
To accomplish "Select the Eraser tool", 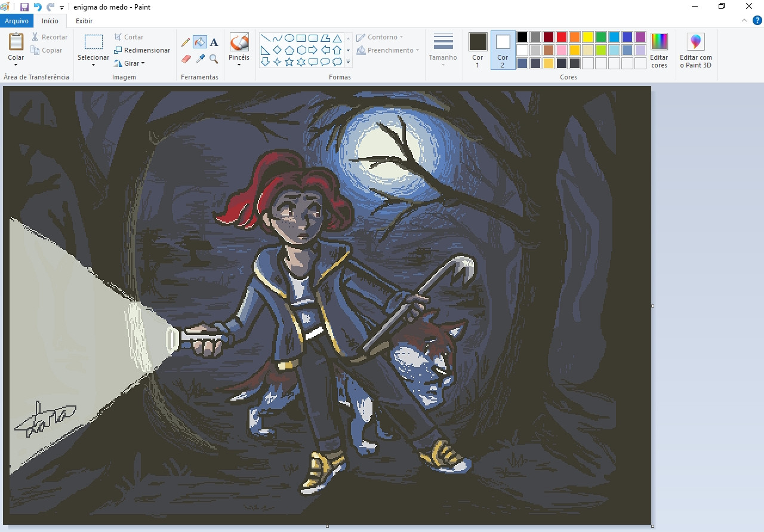I will 186,59.
